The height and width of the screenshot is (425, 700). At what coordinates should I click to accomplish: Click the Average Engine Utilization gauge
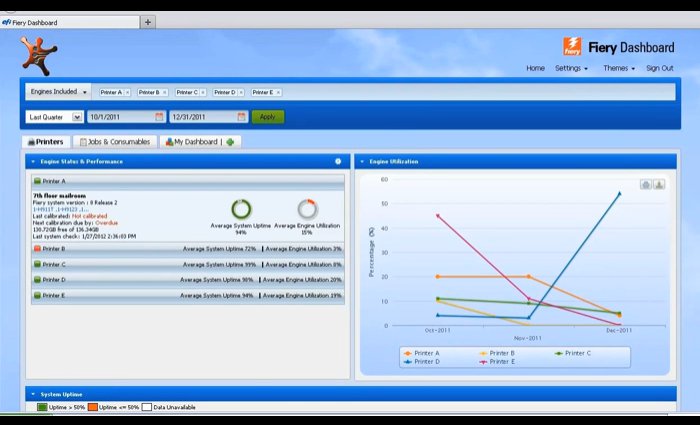click(x=307, y=209)
